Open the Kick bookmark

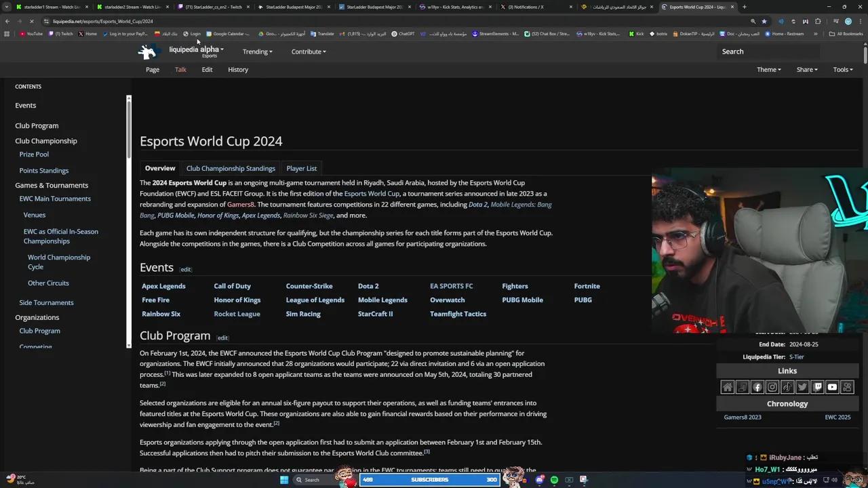click(637, 33)
